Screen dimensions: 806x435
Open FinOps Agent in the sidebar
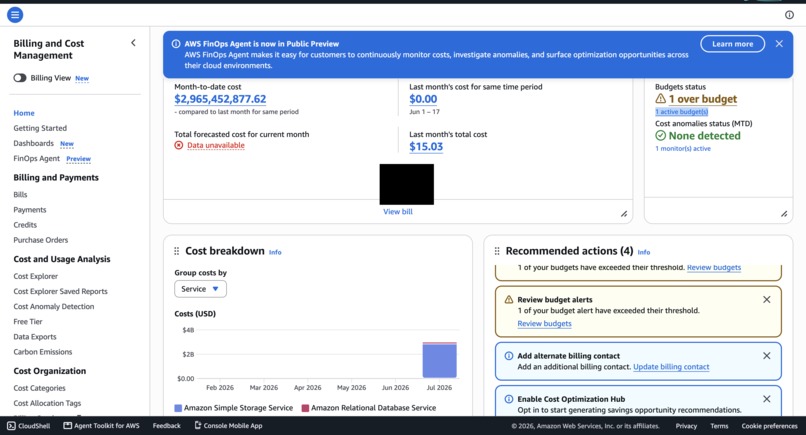click(36, 158)
